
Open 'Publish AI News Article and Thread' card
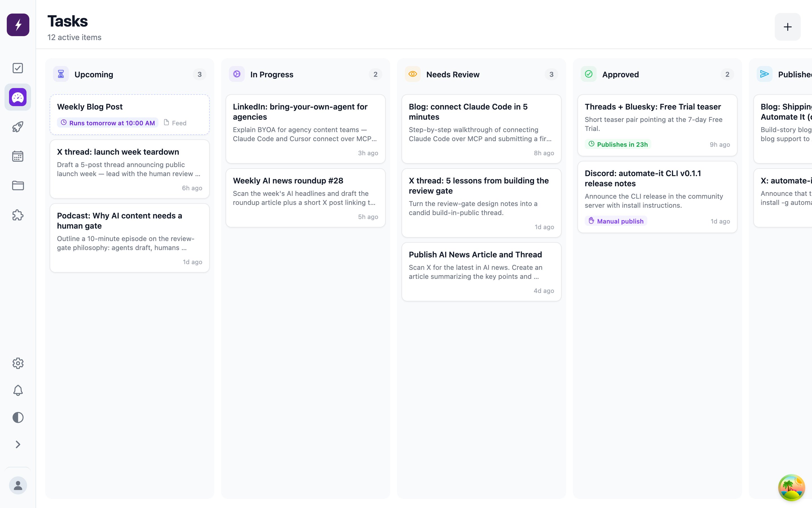coord(481,272)
